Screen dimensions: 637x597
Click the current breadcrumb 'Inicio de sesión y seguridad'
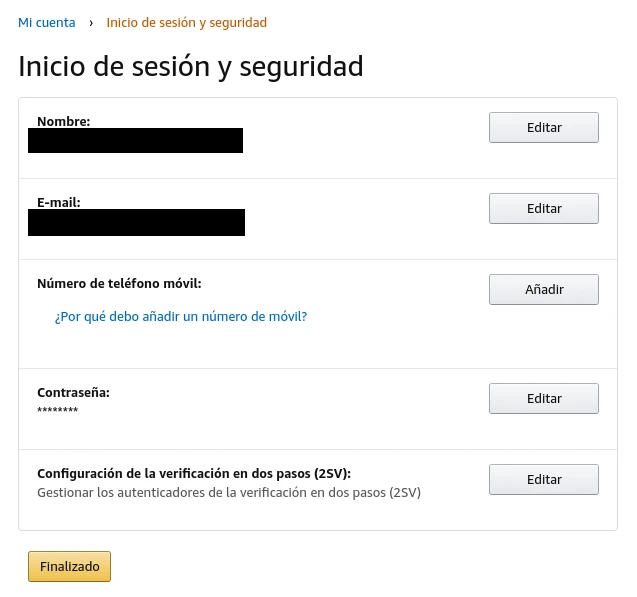pos(186,22)
